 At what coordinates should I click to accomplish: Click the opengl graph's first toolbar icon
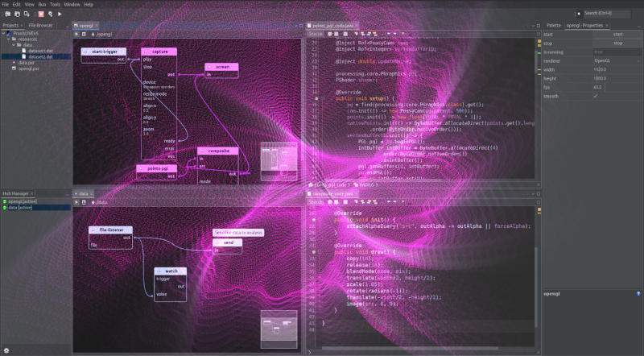point(76,35)
